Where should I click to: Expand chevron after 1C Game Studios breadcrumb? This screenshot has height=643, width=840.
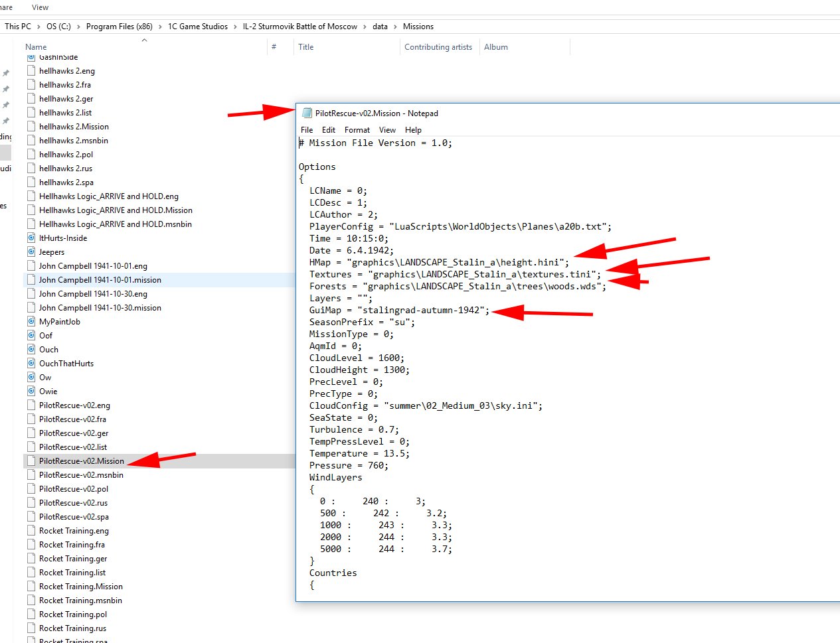(235, 27)
